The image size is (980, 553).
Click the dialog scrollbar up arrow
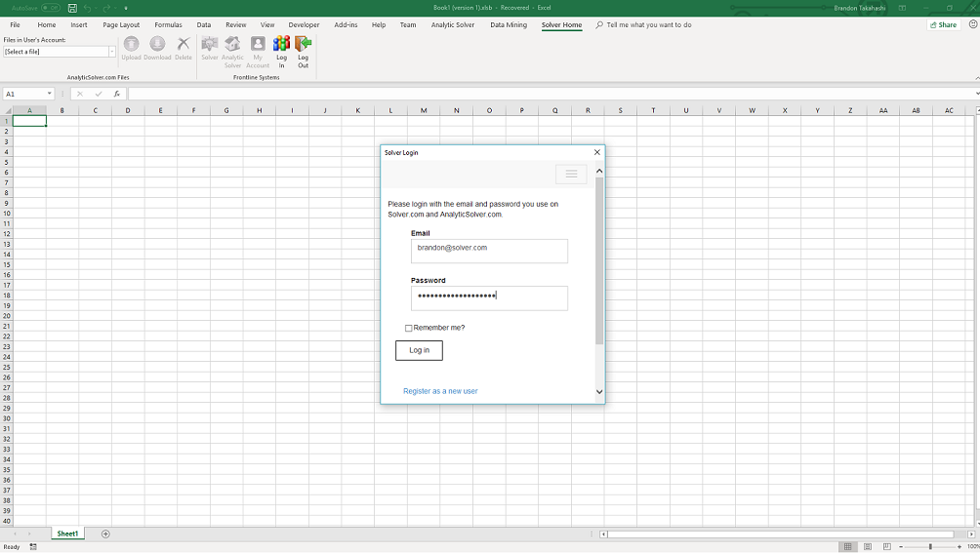598,171
